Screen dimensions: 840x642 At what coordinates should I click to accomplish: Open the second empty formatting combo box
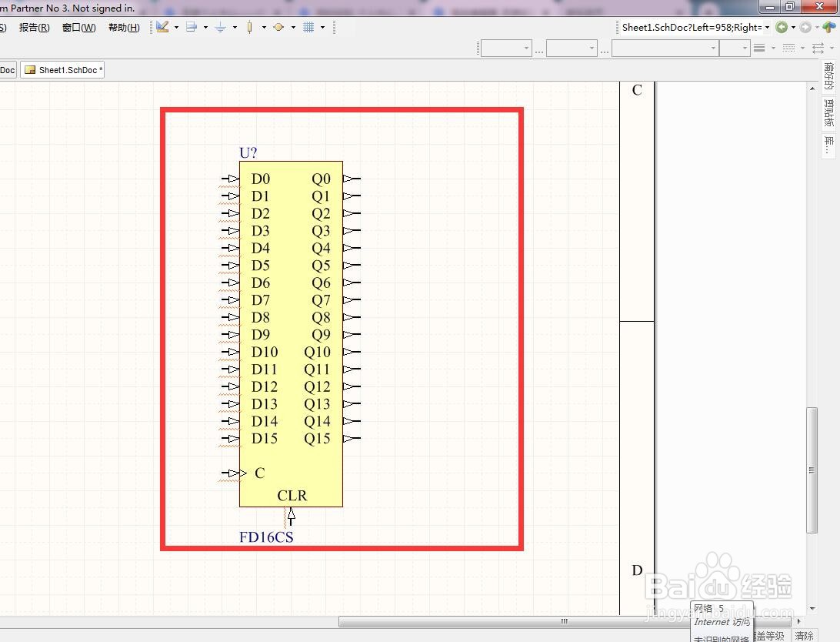(572, 48)
